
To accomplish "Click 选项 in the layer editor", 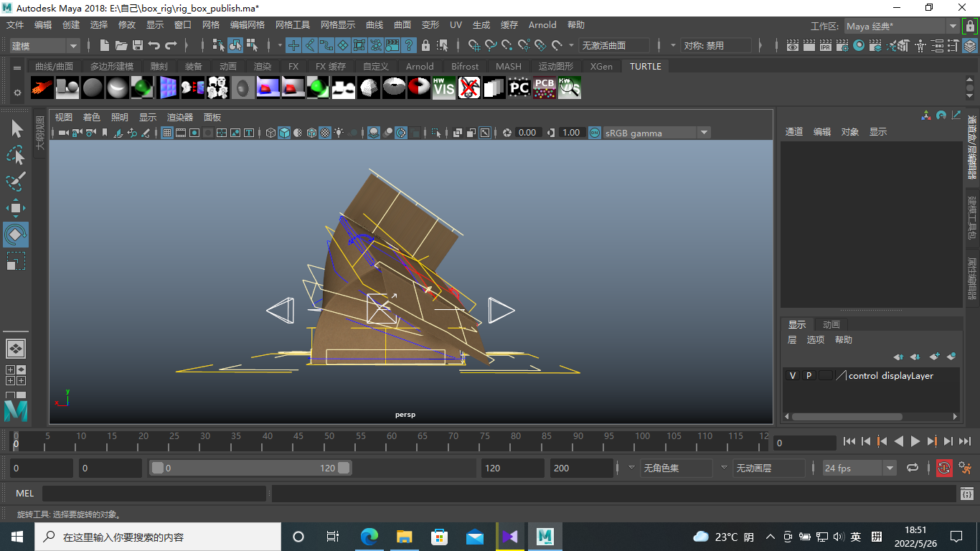I will [816, 340].
